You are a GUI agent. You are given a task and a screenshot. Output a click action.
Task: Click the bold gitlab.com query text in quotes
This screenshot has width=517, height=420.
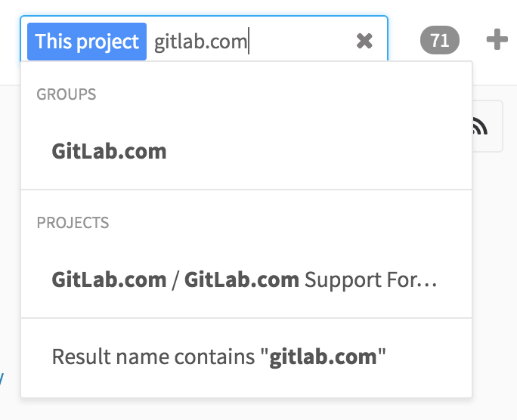[324, 357]
